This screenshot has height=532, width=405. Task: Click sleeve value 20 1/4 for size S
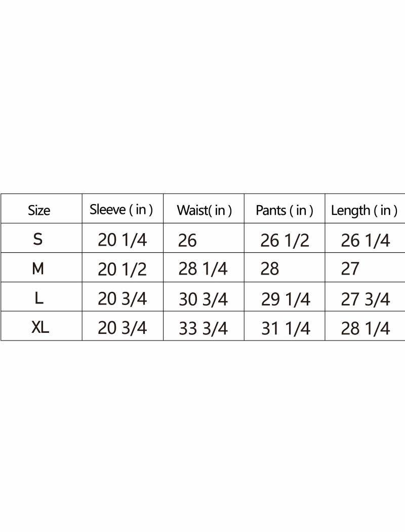(x=122, y=240)
